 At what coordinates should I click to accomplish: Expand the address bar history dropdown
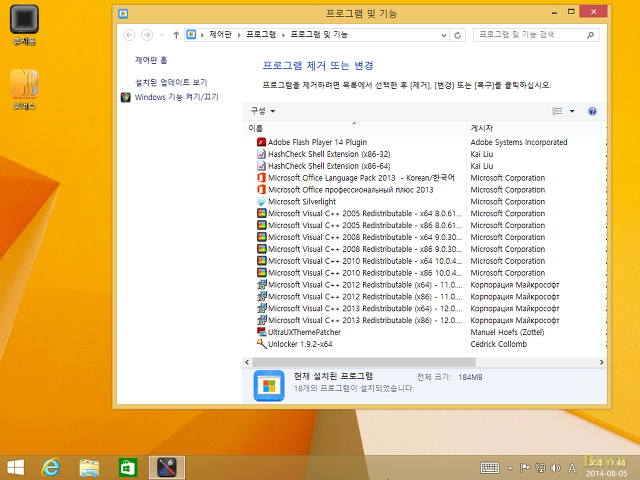tap(444, 35)
